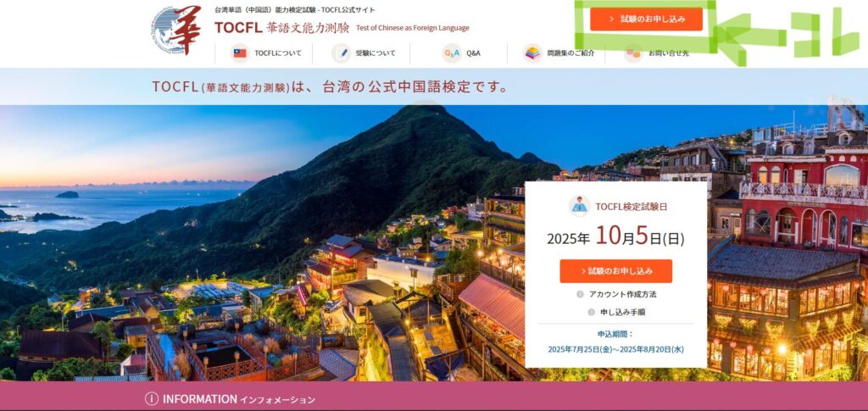Click the pencil icon next to 受験について
Viewport: 868px width, 411px height.
pos(341,53)
